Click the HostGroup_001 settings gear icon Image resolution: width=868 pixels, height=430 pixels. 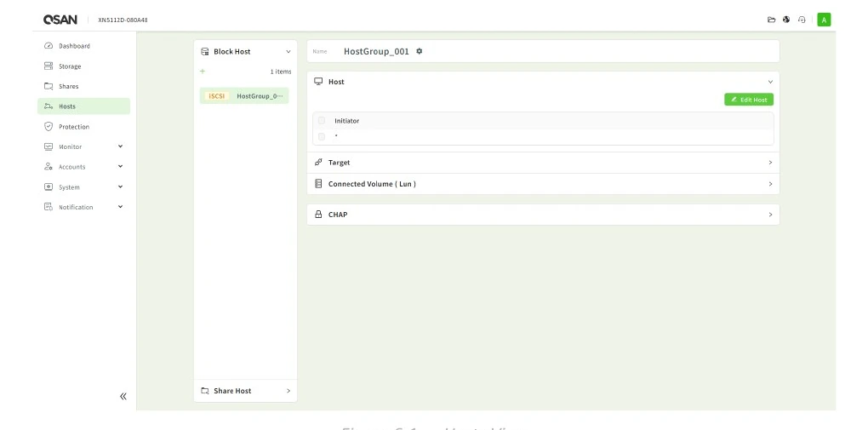click(419, 51)
